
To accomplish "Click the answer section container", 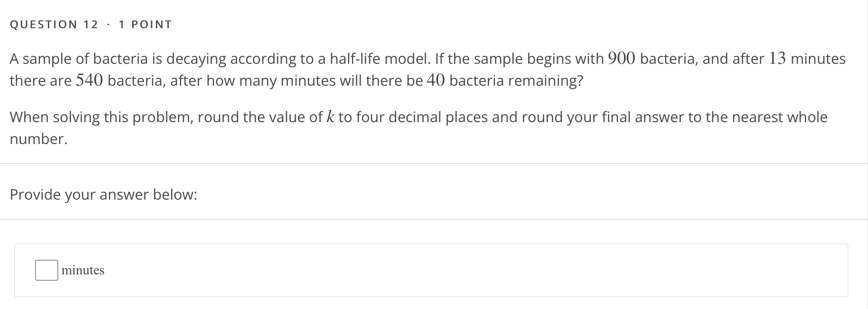I will tap(433, 270).
